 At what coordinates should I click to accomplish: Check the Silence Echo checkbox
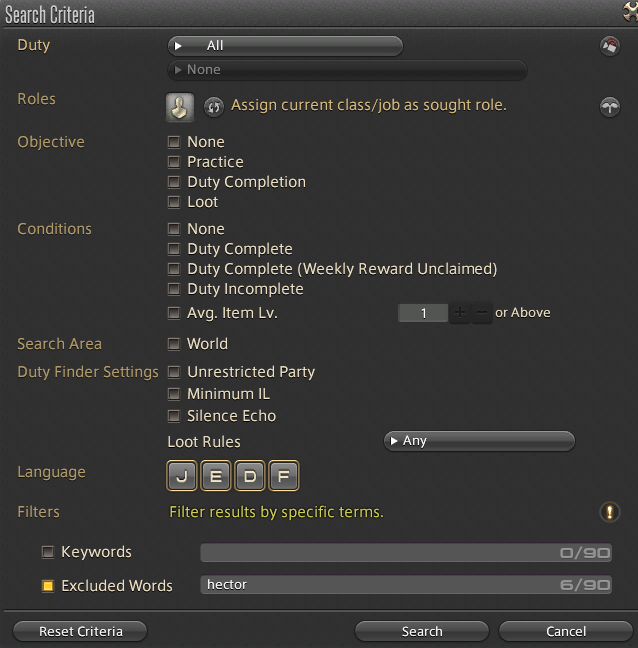pyautogui.click(x=174, y=416)
